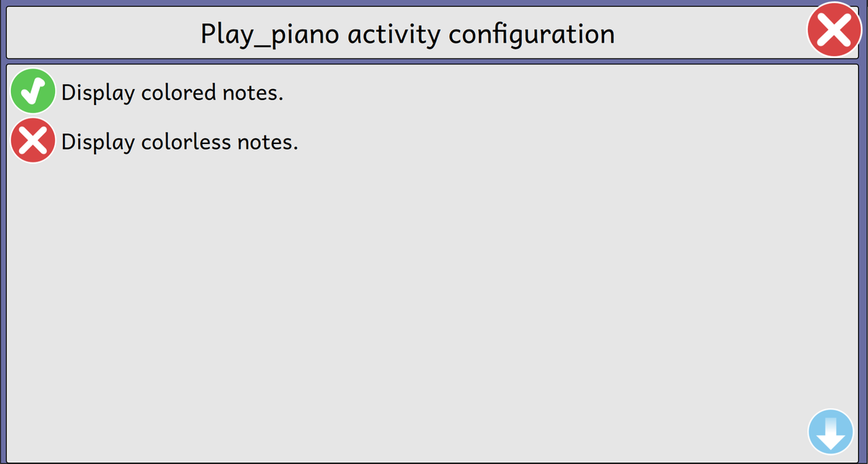868x464 pixels.
Task: Close the Play_piano configuration dialog
Action: (x=833, y=30)
